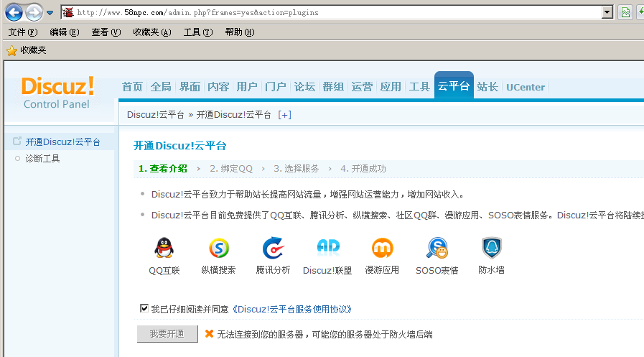This screenshot has height=357, width=644.
Task: Expand the address bar dropdown arrow
Action: (607, 12)
